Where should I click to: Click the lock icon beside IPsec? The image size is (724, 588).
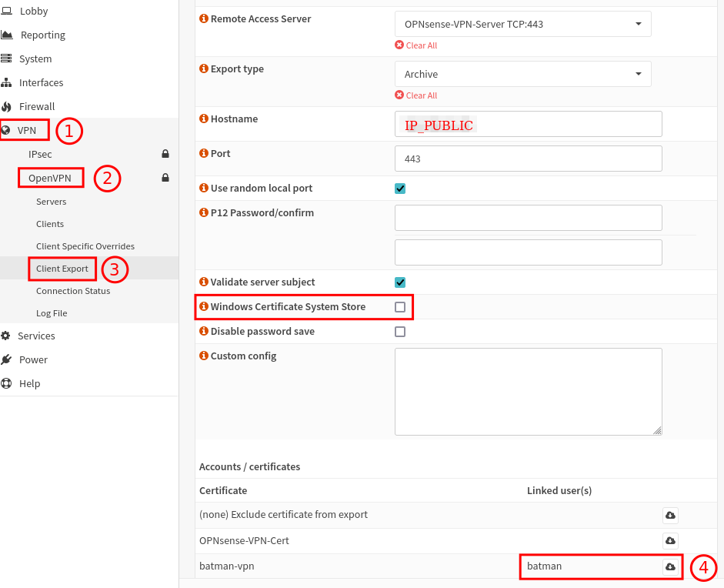coord(165,154)
